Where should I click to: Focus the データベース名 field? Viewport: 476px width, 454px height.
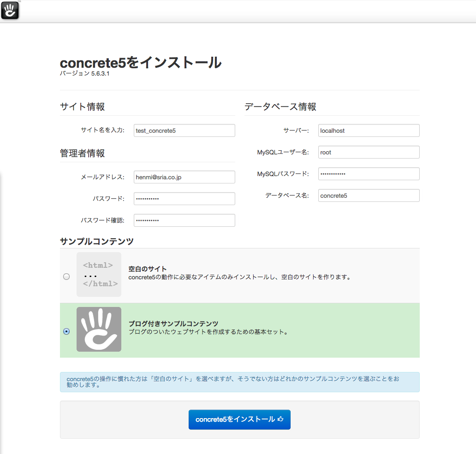click(369, 195)
